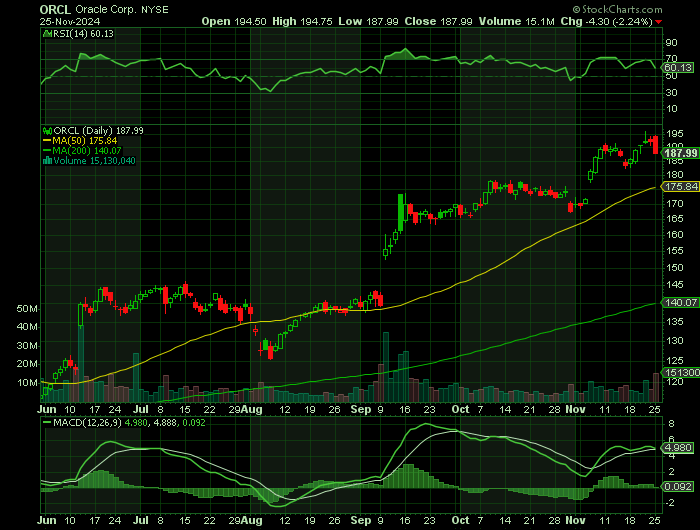Click the 60.13 RSI value tag on right axis
Image resolution: width=700 pixels, height=530 pixels.
679,68
